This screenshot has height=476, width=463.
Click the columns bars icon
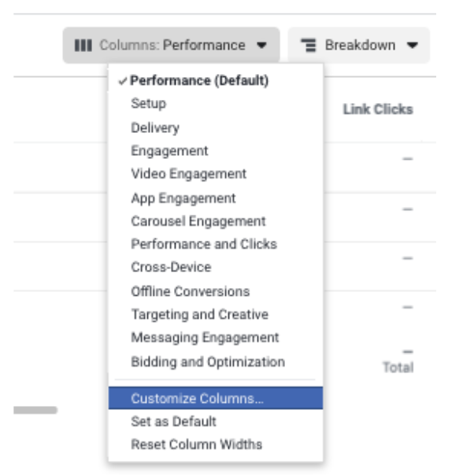(x=83, y=46)
